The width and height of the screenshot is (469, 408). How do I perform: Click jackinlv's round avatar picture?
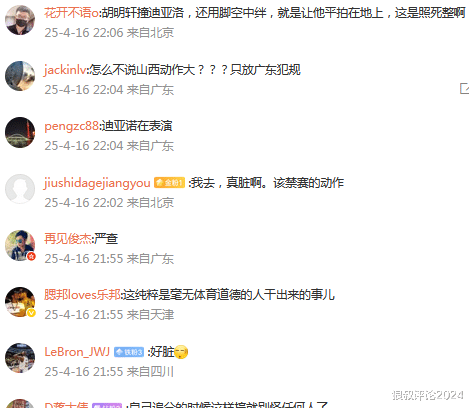20,76
